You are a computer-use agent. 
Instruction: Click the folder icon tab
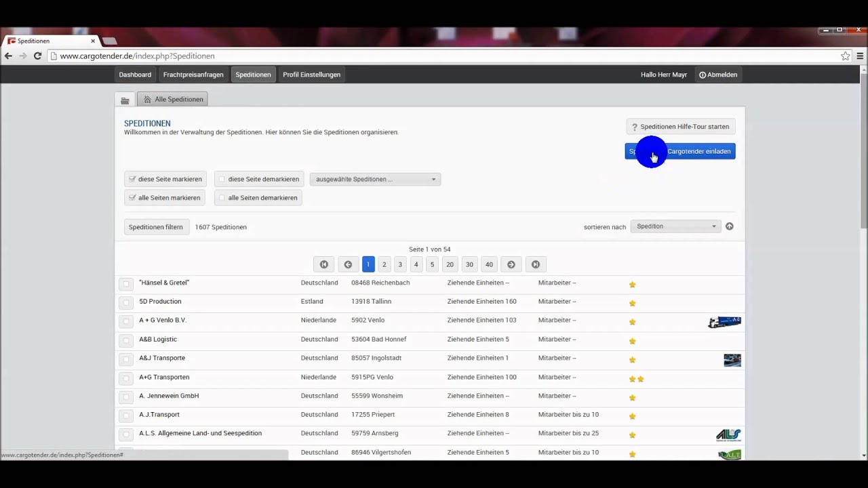125,100
